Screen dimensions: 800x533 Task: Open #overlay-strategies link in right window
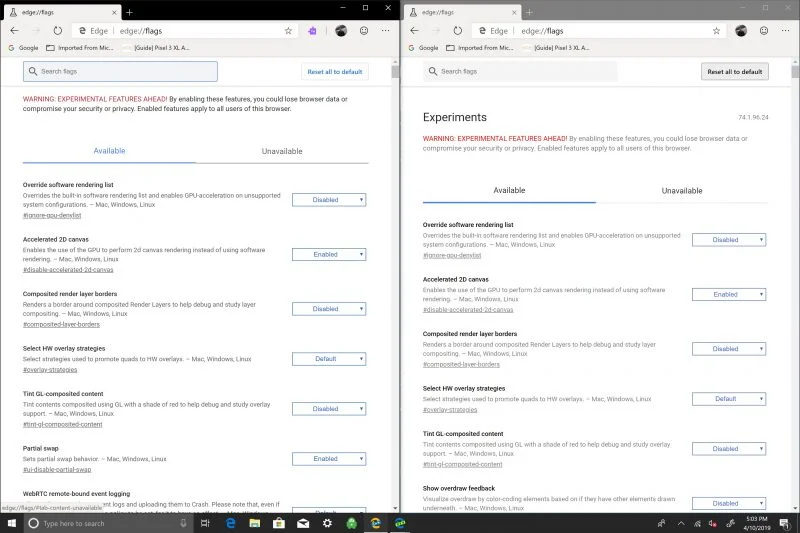pyautogui.click(x=450, y=410)
